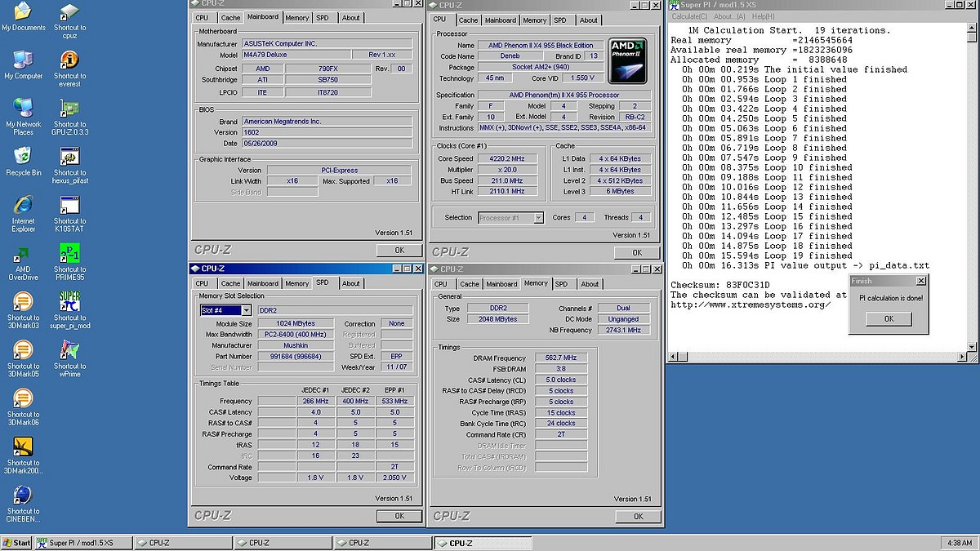Screen dimensions: 980x551
Task: Switch to the Cache tab in the Mainboard window
Action: click(230, 17)
